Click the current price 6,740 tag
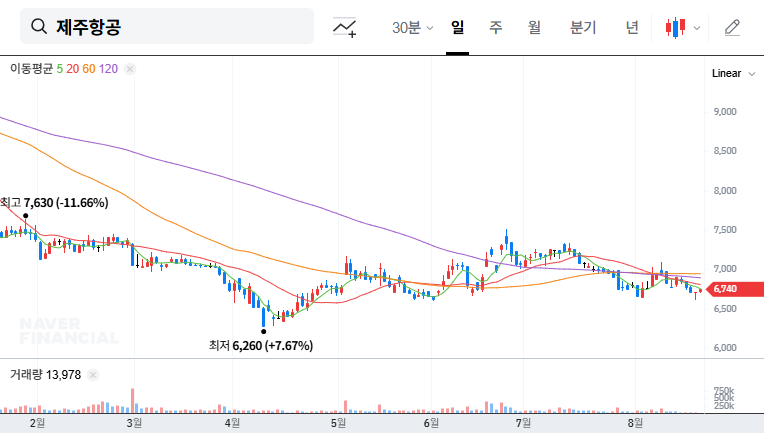 point(724,290)
